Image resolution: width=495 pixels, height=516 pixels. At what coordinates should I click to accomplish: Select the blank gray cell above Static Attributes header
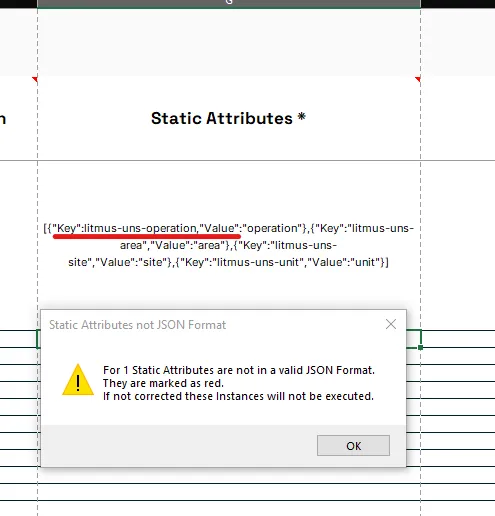[229, 42]
